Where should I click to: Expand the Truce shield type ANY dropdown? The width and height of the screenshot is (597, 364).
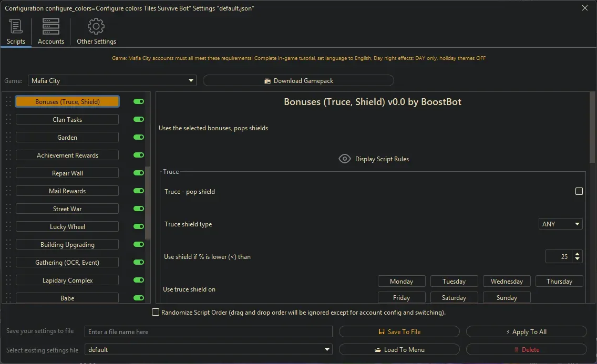[x=561, y=224]
